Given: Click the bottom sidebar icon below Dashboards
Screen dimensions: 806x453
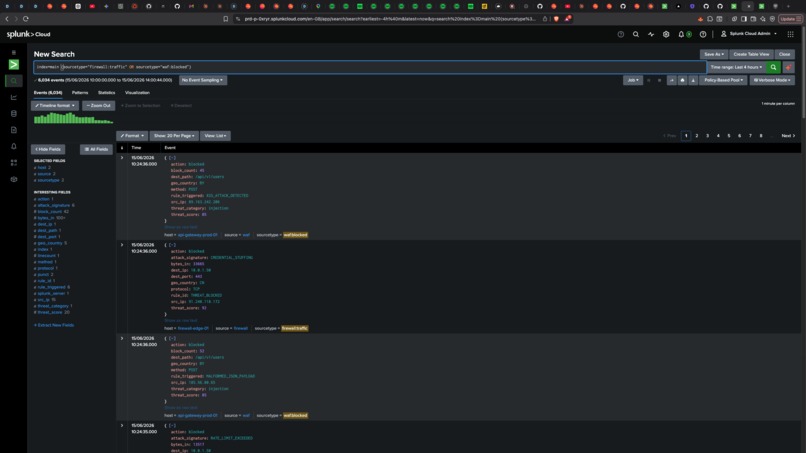Looking at the screenshot, I should click(x=14, y=179).
